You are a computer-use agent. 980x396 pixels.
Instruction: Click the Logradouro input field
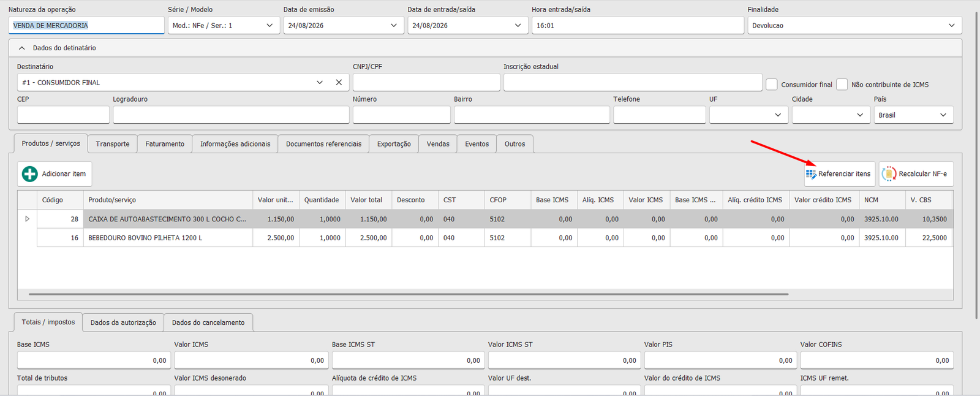(x=231, y=115)
